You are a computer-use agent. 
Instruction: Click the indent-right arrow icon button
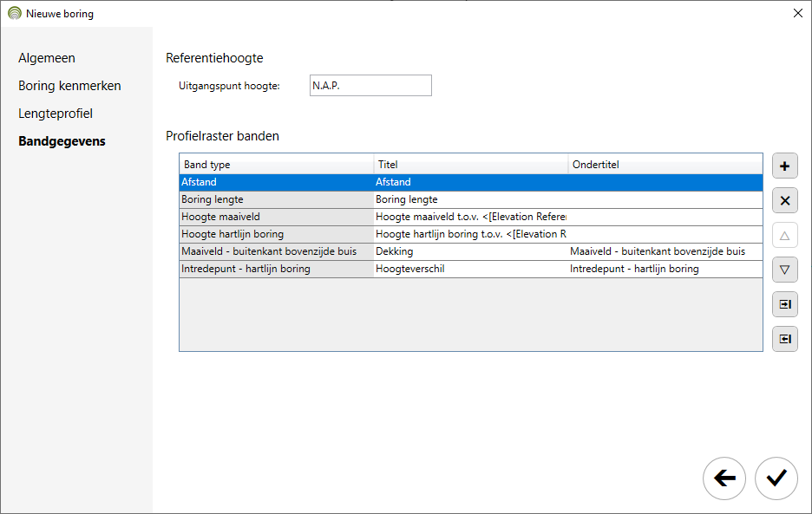coord(784,304)
